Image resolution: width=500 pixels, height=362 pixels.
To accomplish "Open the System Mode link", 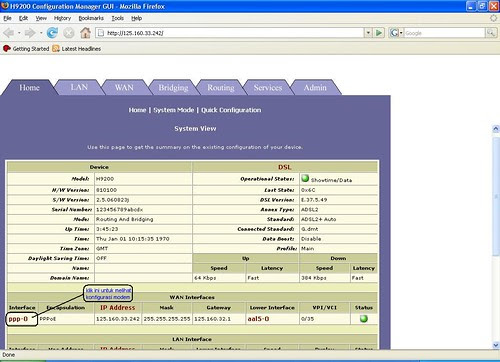I will 173,110.
